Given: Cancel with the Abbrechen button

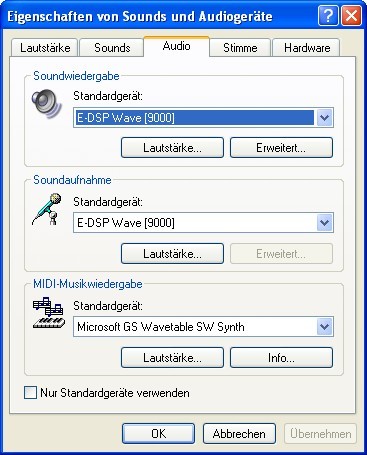Looking at the screenshot, I should [x=239, y=433].
